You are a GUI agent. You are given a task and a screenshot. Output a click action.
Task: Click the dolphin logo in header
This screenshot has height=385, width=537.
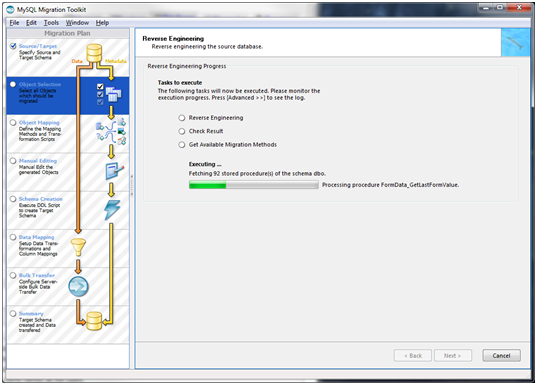515,42
